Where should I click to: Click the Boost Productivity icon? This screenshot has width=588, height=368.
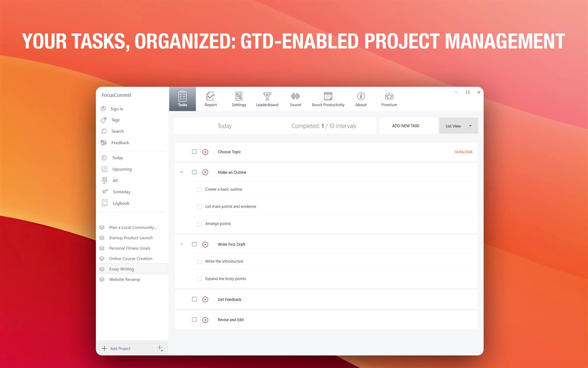(x=328, y=98)
